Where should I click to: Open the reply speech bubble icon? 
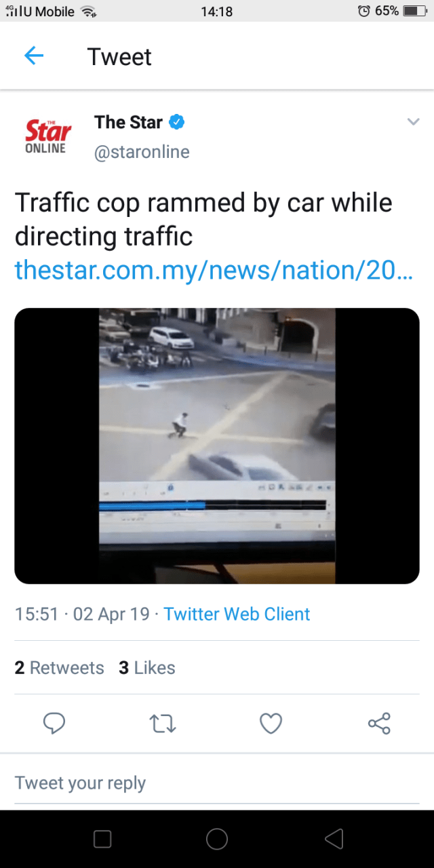click(x=54, y=724)
